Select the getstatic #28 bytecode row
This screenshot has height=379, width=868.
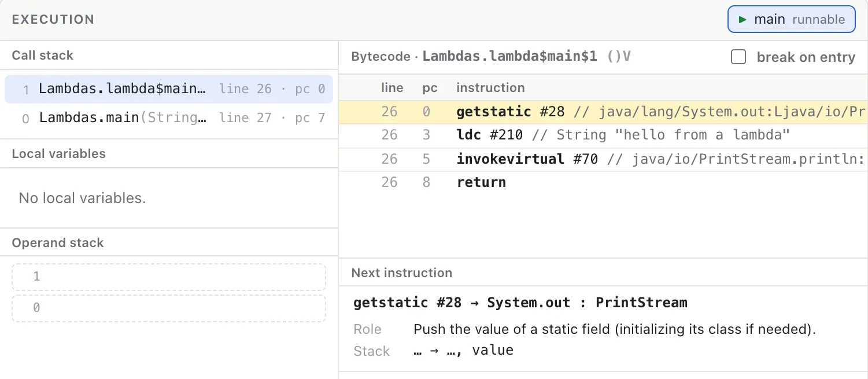tap(603, 112)
